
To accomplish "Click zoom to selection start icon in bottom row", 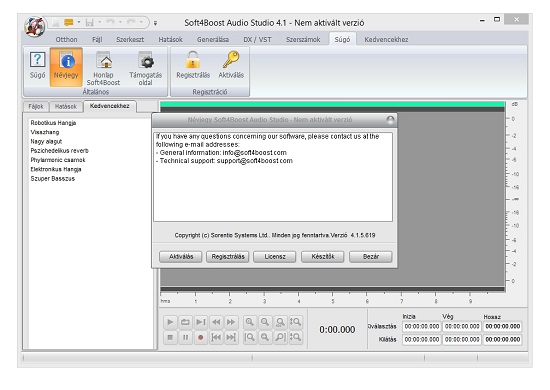I will 250,337.
